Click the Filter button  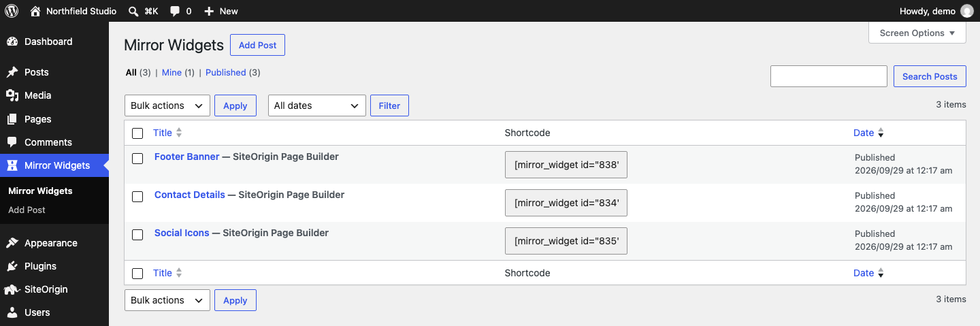pos(389,105)
